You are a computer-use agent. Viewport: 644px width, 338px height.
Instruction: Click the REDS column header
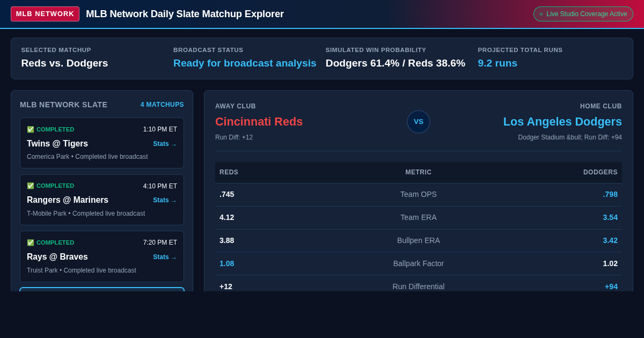pyautogui.click(x=229, y=172)
